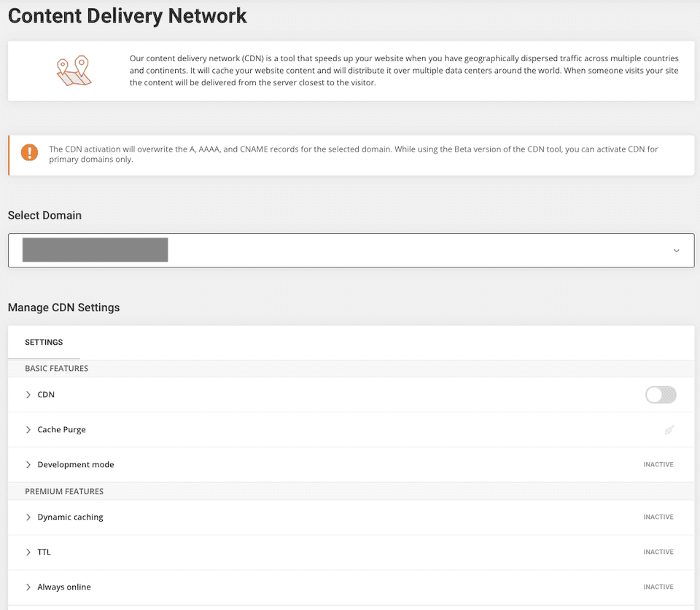The width and height of the screenshot is (700, 610).
Task: Click the INACTIVE label for TTL
Action: (x=658, y=552)
